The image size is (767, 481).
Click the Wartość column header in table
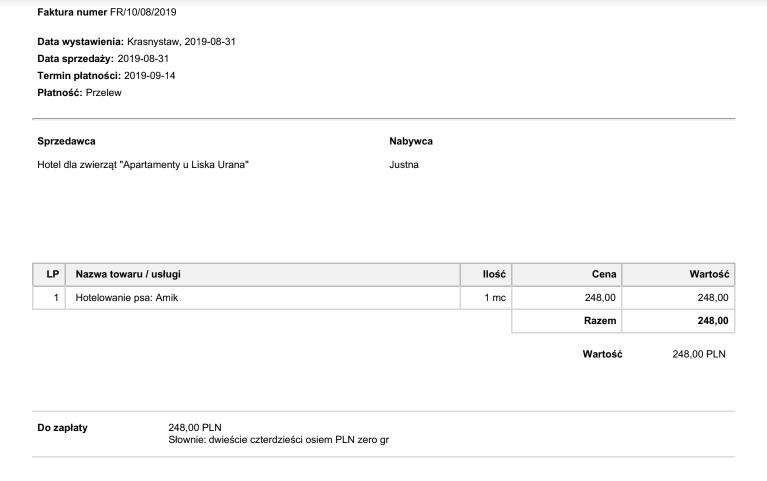[x=678, y=275]
